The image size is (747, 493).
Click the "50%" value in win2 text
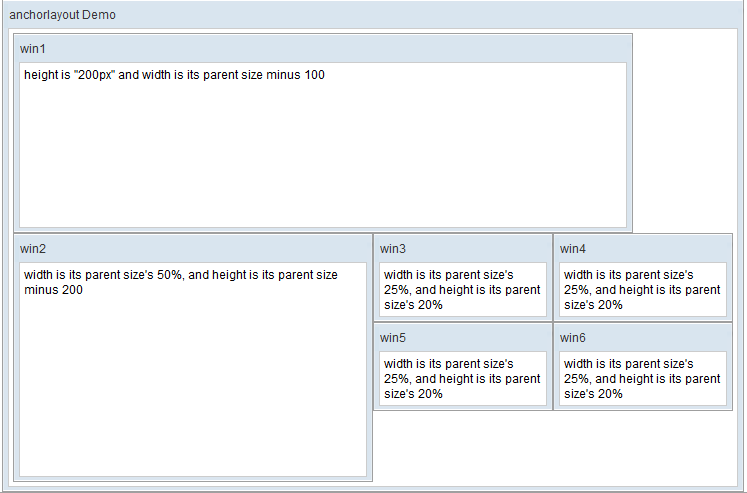click(171, 275)
